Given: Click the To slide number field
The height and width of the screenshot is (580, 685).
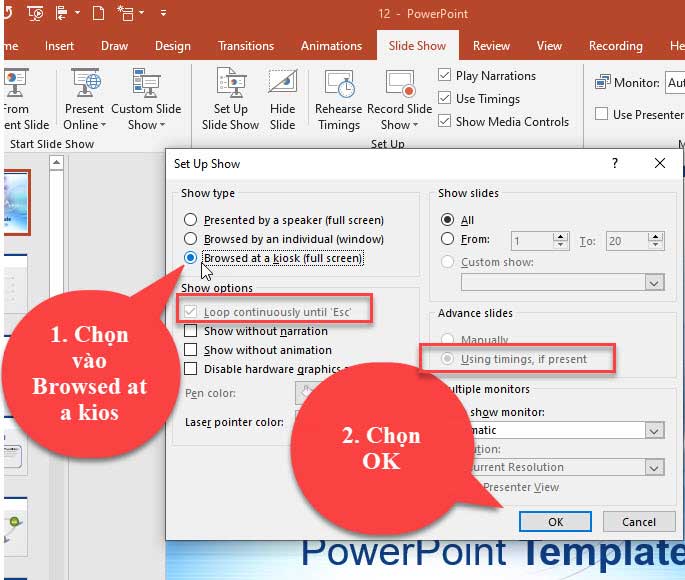Looking at the screenshot, I should [627, 241].
